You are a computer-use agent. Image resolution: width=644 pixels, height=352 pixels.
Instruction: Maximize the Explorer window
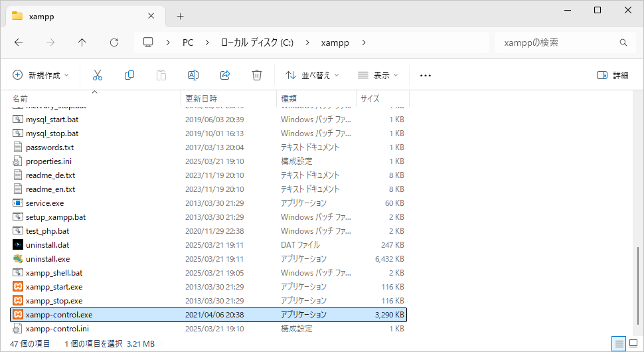pos(598,10)
